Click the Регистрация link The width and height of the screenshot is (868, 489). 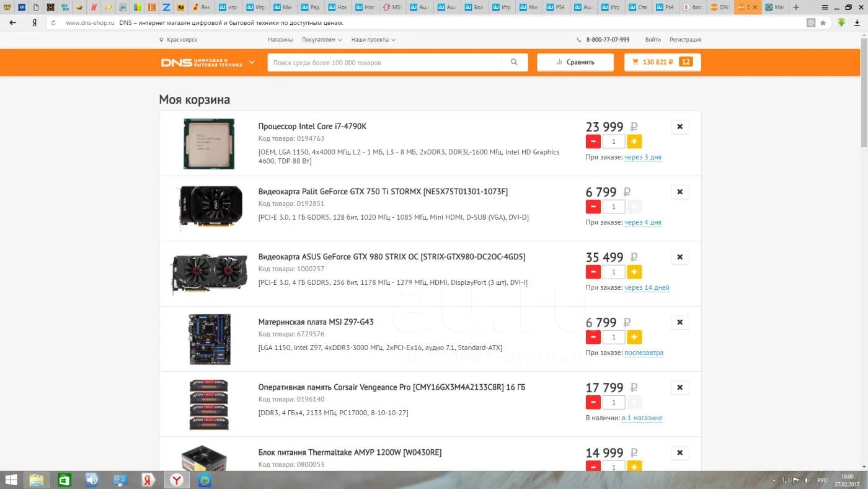pyautogui.click(x=685, y=40)
